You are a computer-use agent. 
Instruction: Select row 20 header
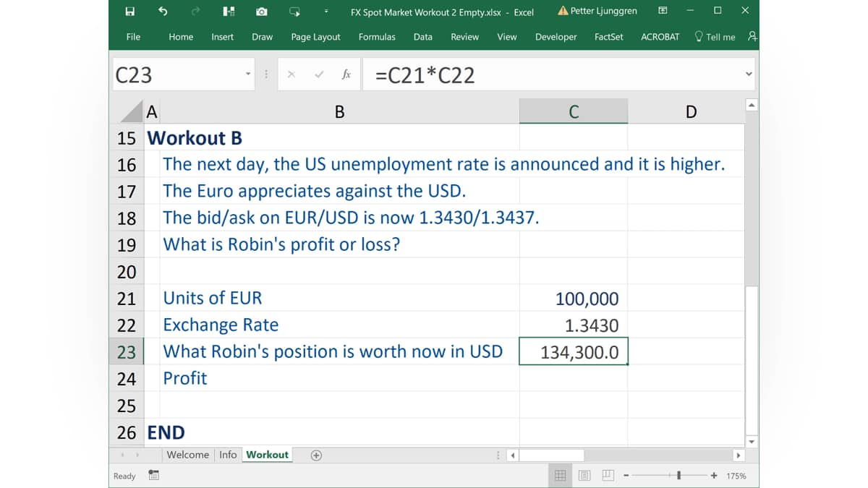pos(127,272)
